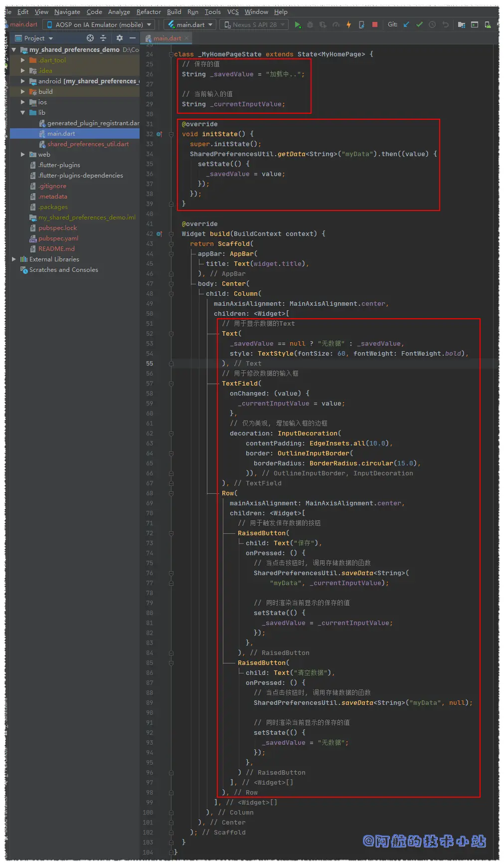Screen dimensions: 504x865
Task: Stop the running app with red square
Action: tap(374, 24)
